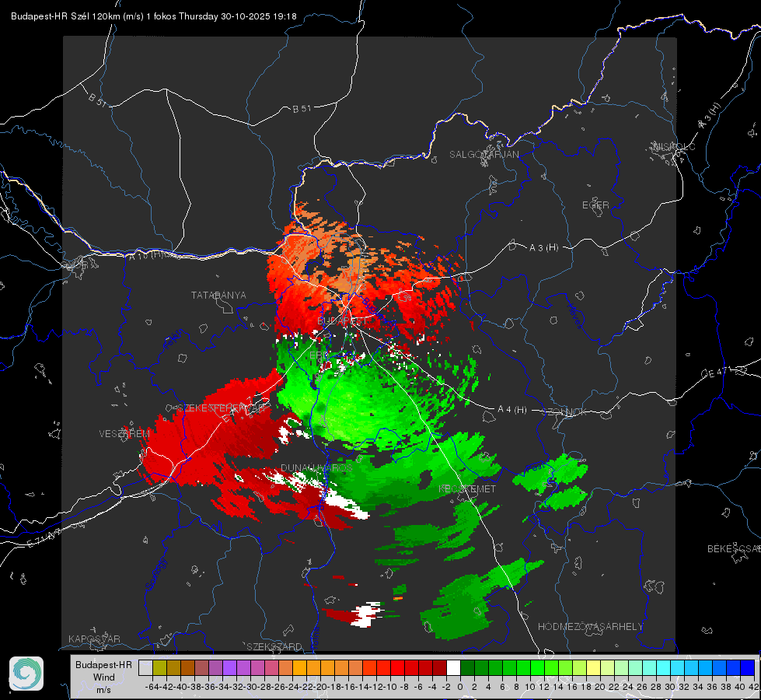761x700 pixels.
Task: Pick the violet swatch between -34 and -32
Action: 229,667
